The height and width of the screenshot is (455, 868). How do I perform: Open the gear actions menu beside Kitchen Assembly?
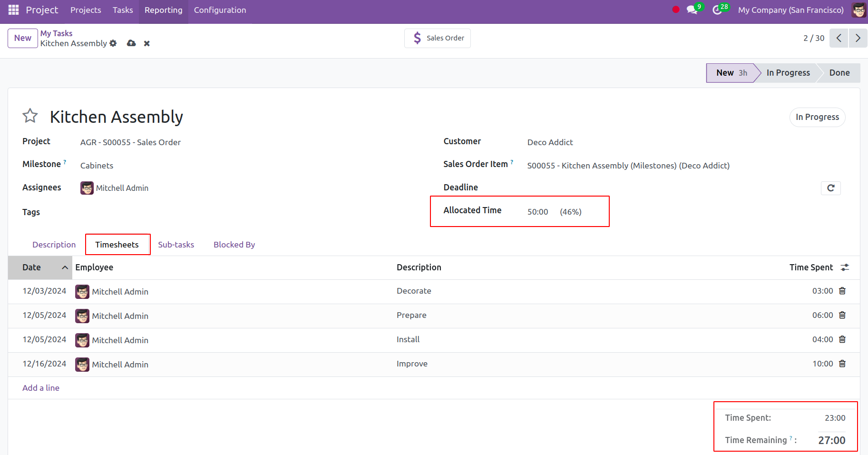pyautogui.click(x=113, y=43)
